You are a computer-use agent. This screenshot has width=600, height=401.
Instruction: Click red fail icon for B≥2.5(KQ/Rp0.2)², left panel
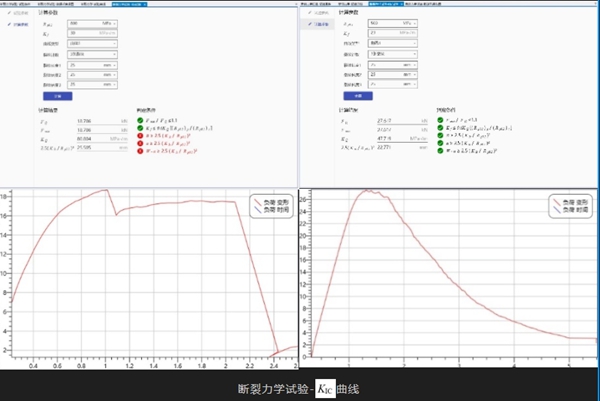coord(140,136)
